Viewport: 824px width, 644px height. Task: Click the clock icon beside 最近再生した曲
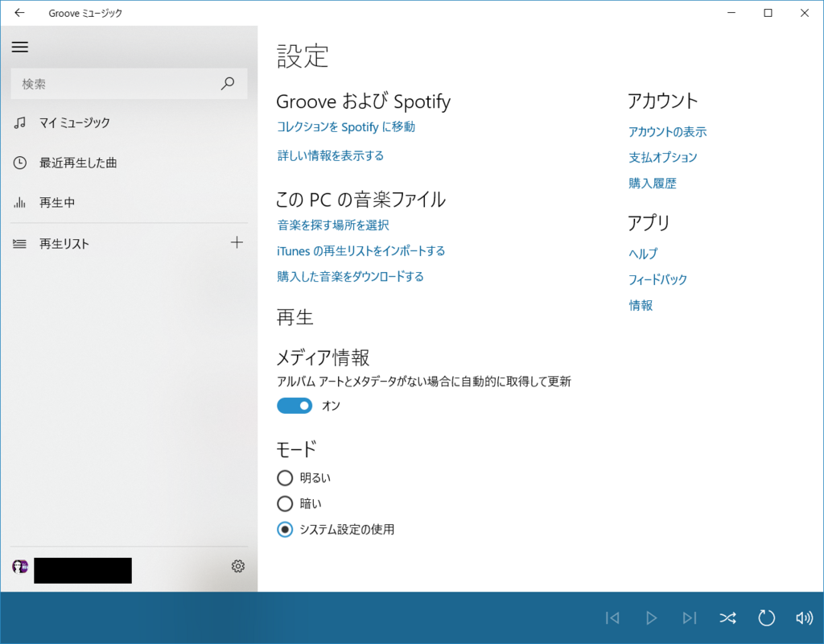coord(19,163)
